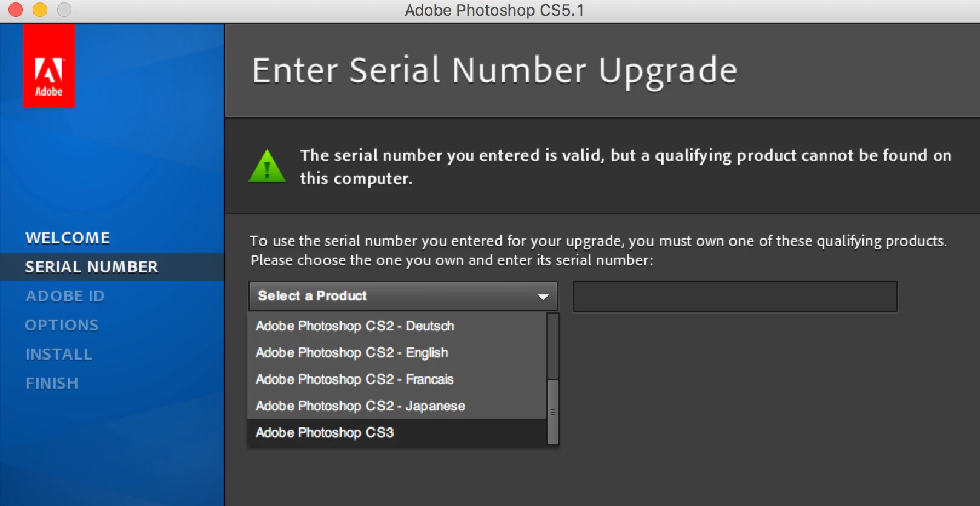Open the Adobe ID sidebar step
980x506 pixels.
65,296
